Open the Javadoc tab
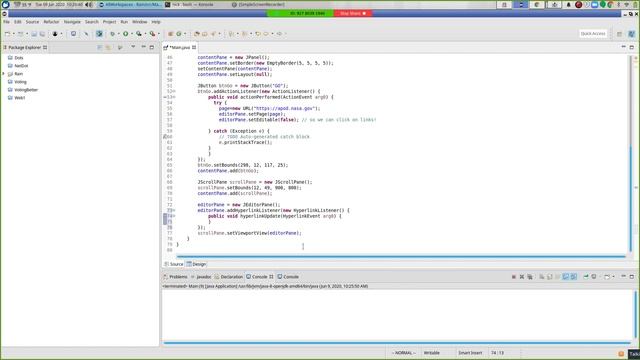 pyautogui.click(x=201, y=277)
